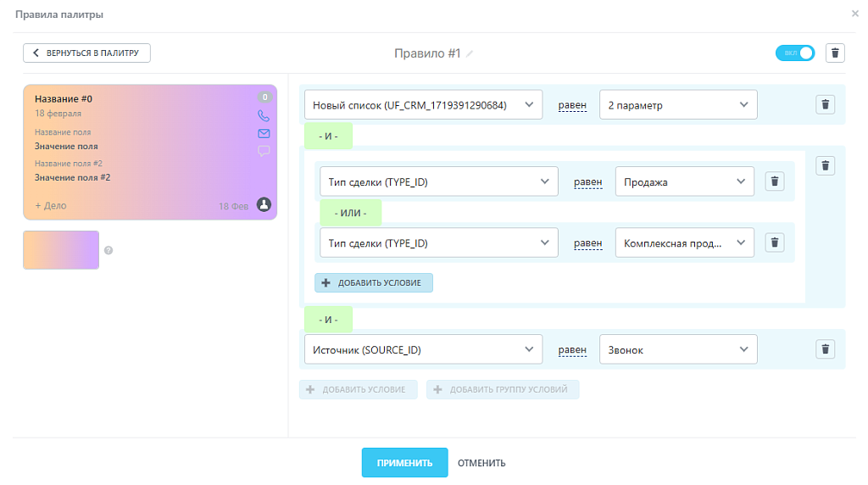The width and height of the screenshot is (868, 485).
Task: Toggle the green ИЛИ logic operator
Action: tap(351, 213)
